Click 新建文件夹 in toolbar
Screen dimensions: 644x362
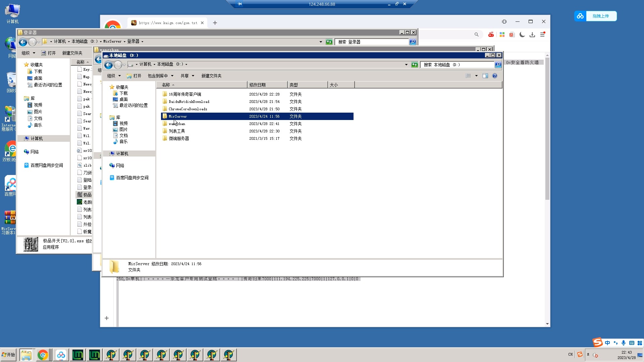tap(211, 76)
